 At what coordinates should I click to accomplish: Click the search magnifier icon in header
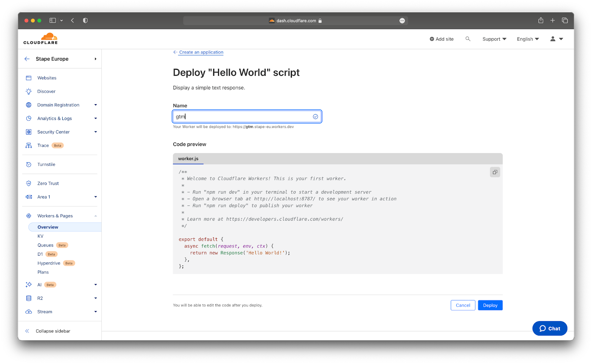468,39
